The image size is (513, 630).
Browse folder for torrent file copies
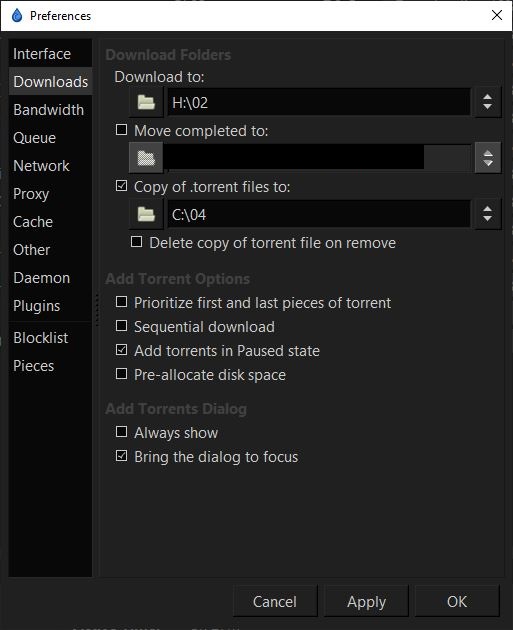click(x=146, y=214)
